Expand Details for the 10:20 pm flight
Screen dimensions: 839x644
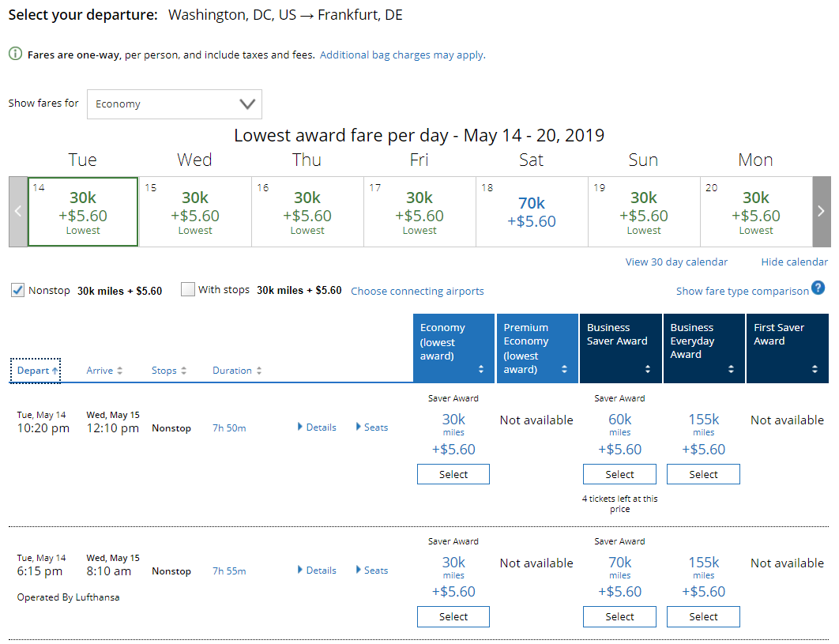tap(317, 427)
